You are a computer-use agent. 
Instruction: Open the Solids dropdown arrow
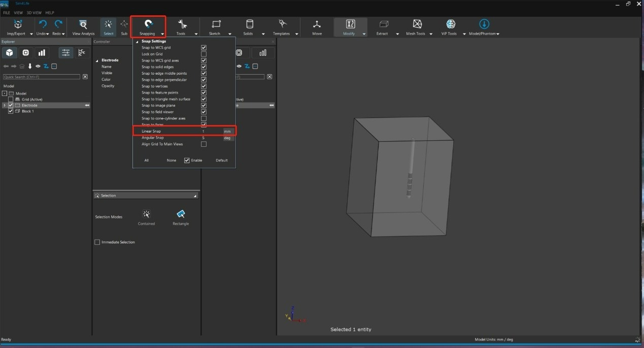coord(263,34)
